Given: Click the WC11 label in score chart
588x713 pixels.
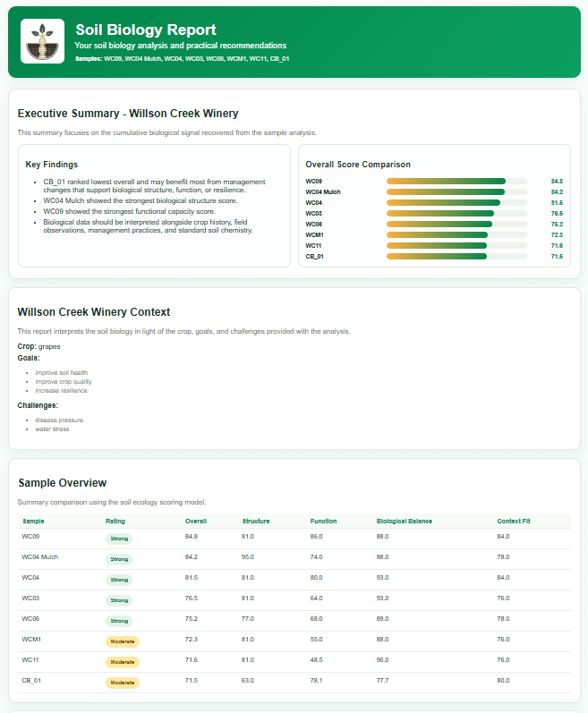Looking at the screenshot, I should 313,245.
